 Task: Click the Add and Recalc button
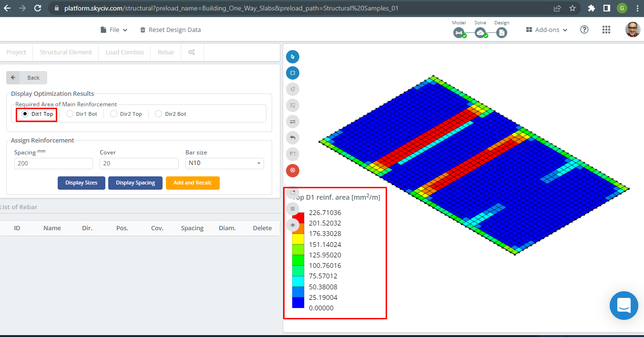tap(193, 183)
